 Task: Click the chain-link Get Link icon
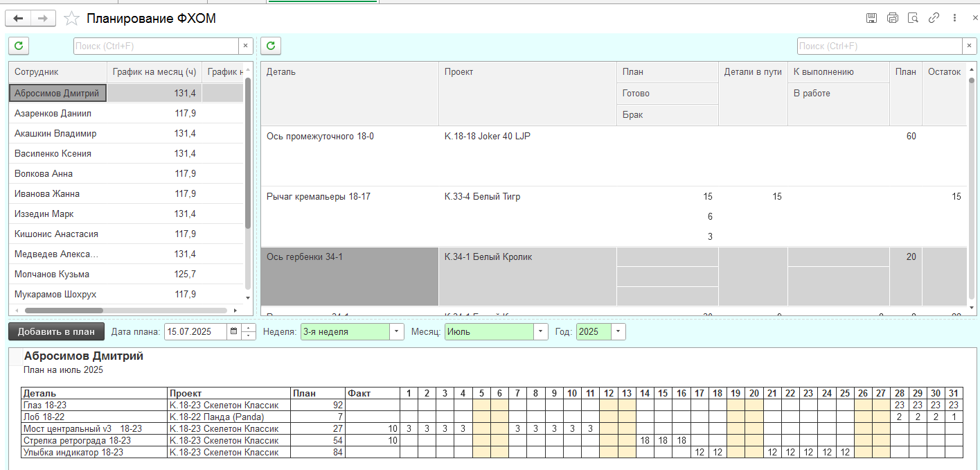coord(934,19)
